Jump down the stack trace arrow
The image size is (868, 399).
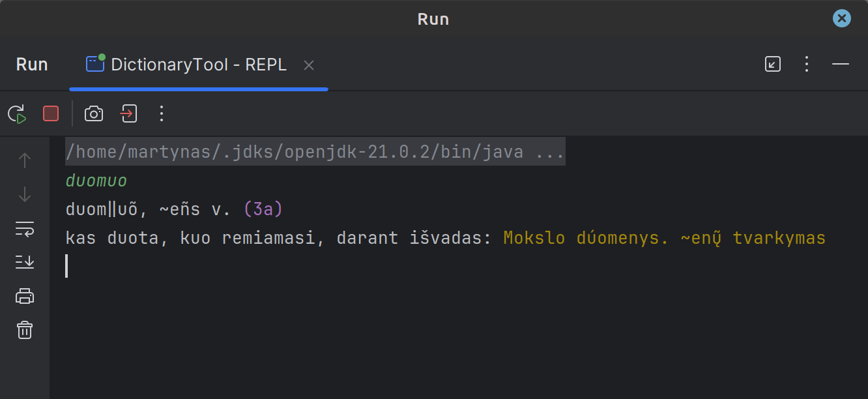pos(25,194)
